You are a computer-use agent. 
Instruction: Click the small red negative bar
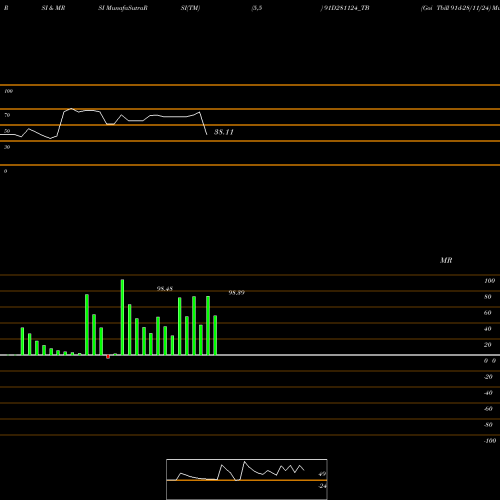108,357
